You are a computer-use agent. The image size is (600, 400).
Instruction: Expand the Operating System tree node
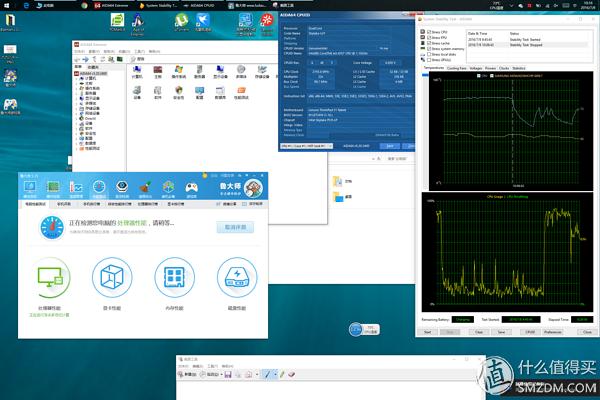[77, 88]
